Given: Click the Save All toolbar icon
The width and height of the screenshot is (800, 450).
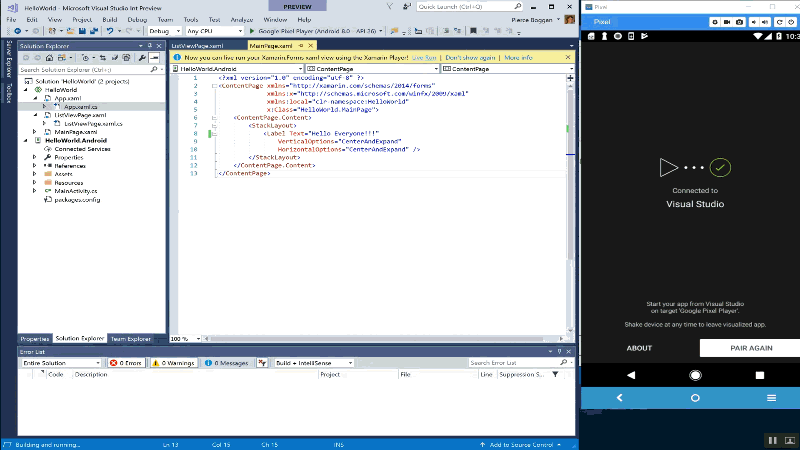Looking at the screenshot, I should 94,31.
